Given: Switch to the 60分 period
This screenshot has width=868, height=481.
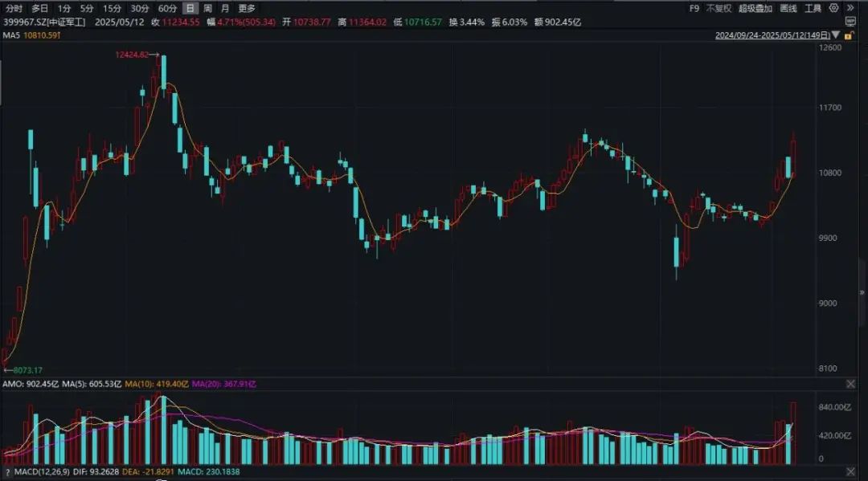Looking at the screenshot, I should (x=167, y=8).
